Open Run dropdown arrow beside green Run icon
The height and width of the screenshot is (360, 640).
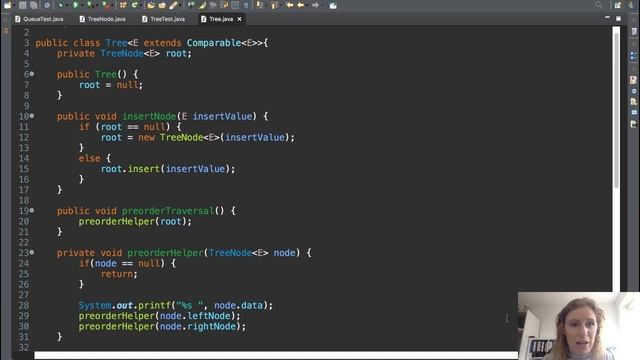coord(82,5)
